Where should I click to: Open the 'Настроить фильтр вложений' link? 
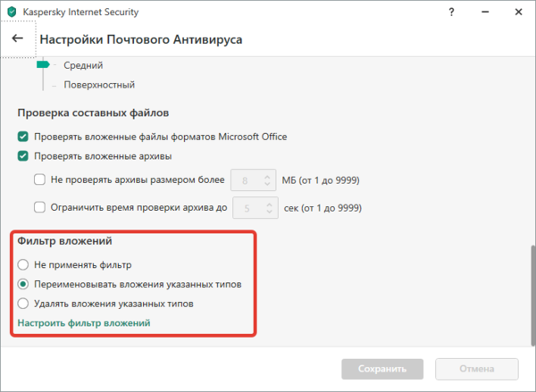point(84,322)
